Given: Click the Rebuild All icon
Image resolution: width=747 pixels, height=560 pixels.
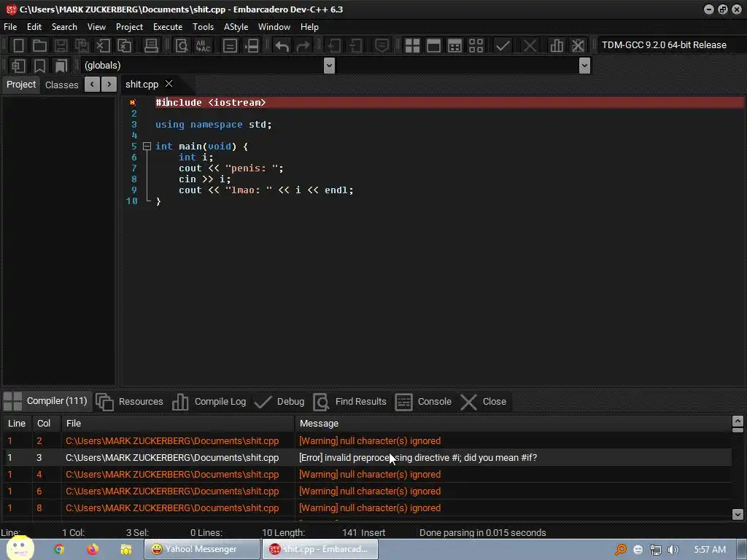Looking at the screenshot, I should (476, 46).
